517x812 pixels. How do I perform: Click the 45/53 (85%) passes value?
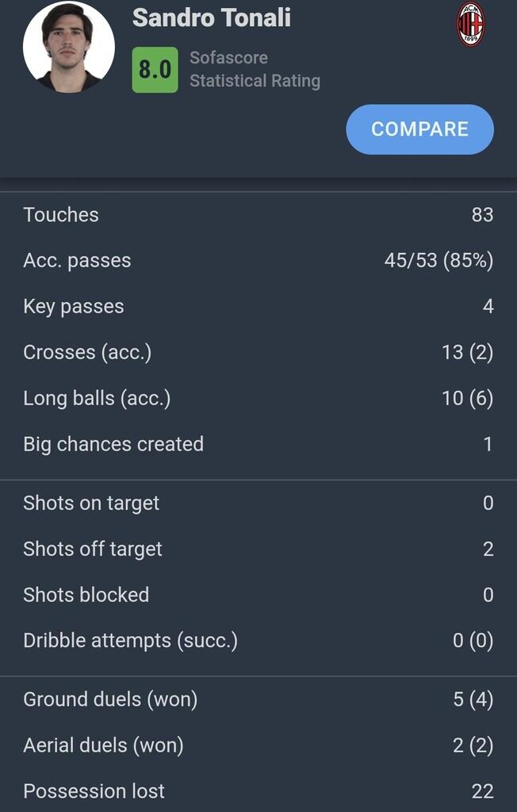pyautogui.click(x=438, y=261)
